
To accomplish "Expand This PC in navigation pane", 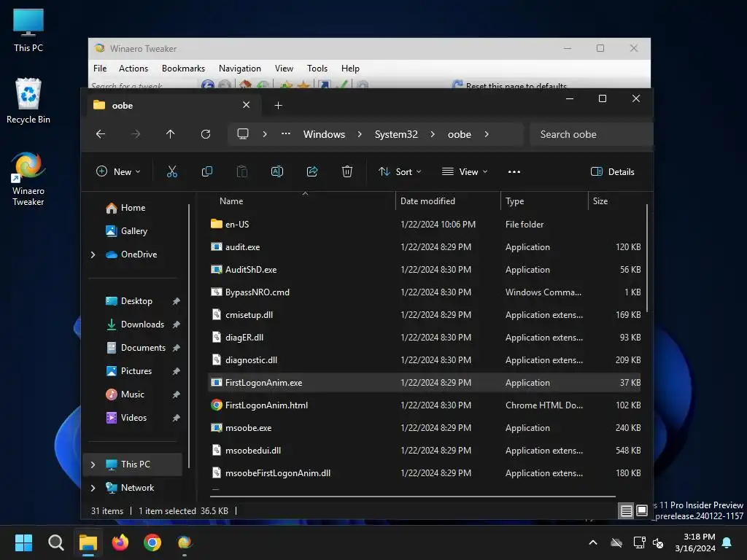I will [x=93, y=464].
